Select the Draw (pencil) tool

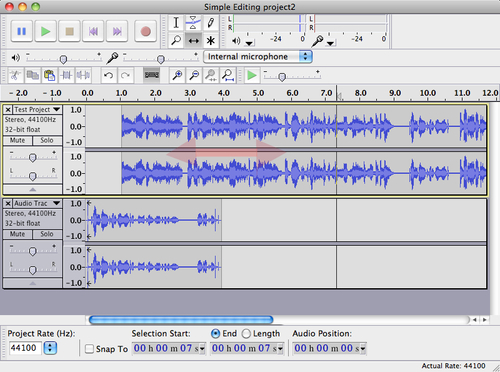210,23
